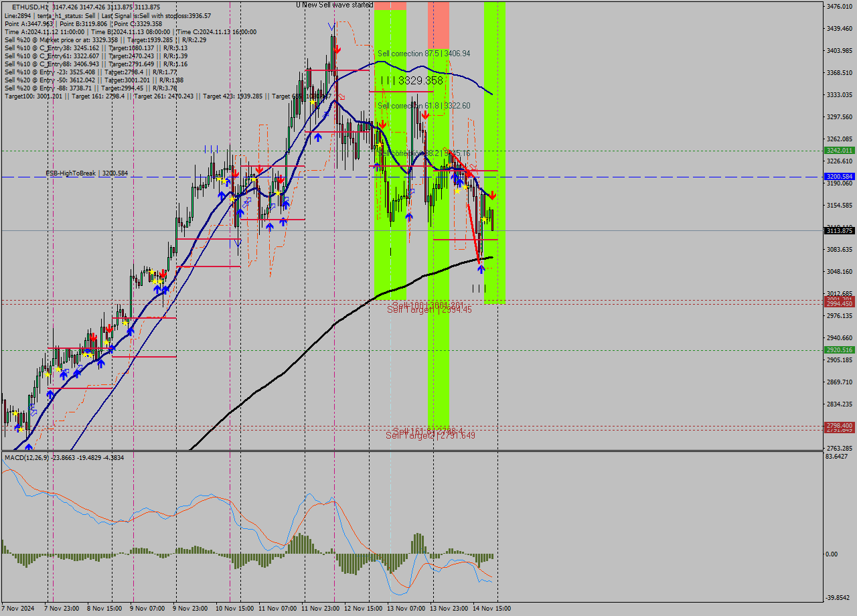Select the 'Sell %10 @ Entry -23: 3525.408' line

[x=90, y=72]
